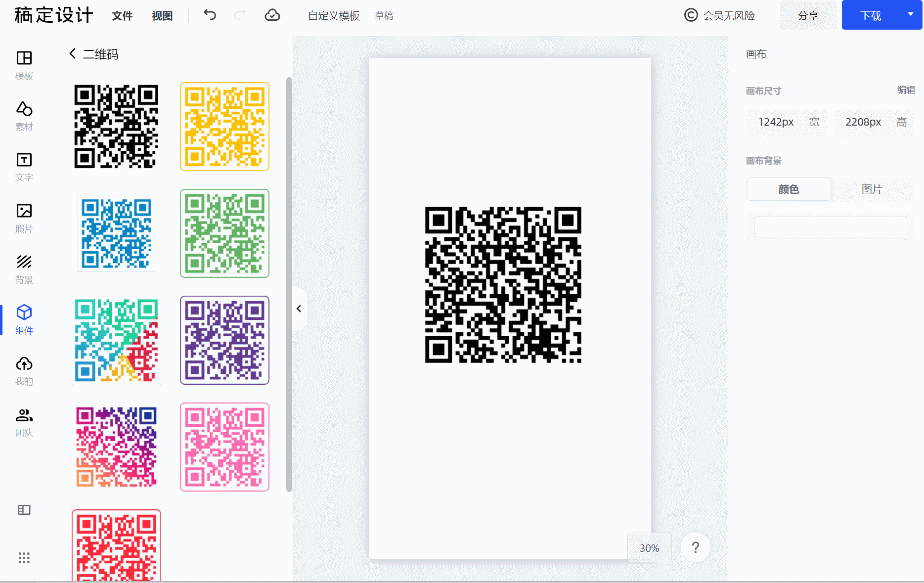This screenshot has width=924, height=583.
Task: Select the green QR code style
Action: coord(224,233)
